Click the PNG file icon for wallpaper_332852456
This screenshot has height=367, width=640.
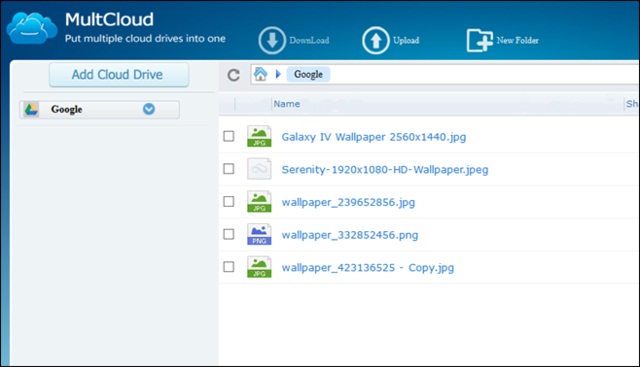259,234
